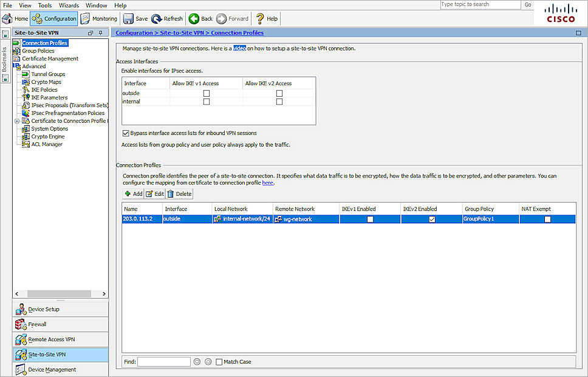This screenshot has height=377, width=588.
Task: Go back to the previous pane
Action: tap(200, 18)
